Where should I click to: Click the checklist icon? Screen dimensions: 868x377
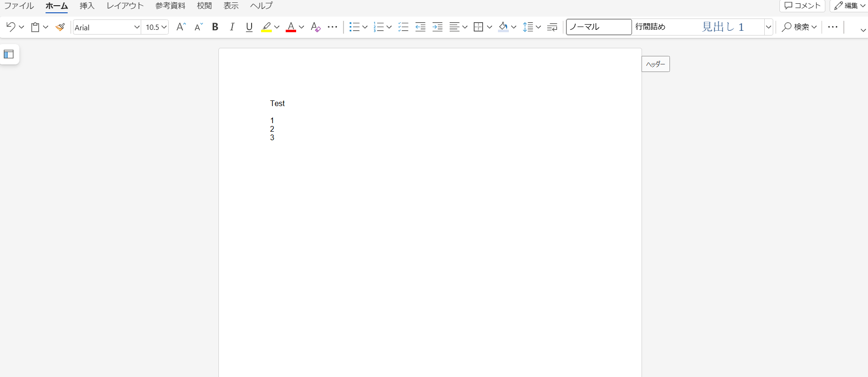click(403, 27)
